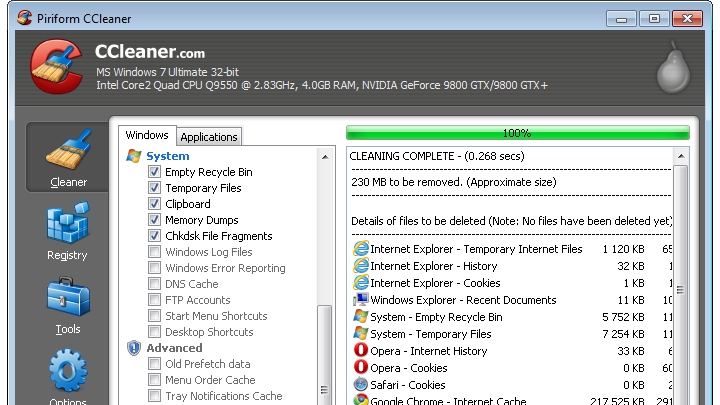This screenshot has width=720, height=405.
Task: Switch to the Windows tab
Action: 147,135
